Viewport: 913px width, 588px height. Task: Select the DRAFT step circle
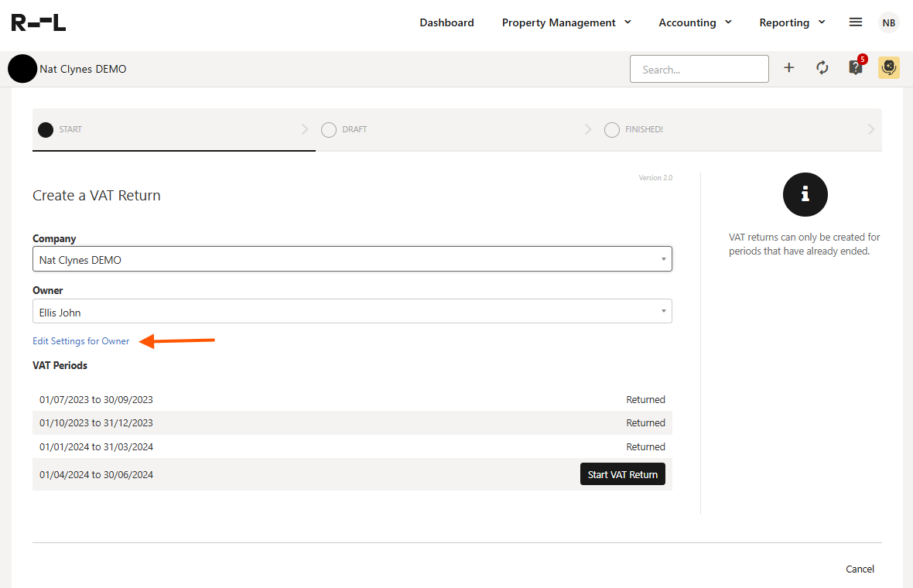pos(329,130)
